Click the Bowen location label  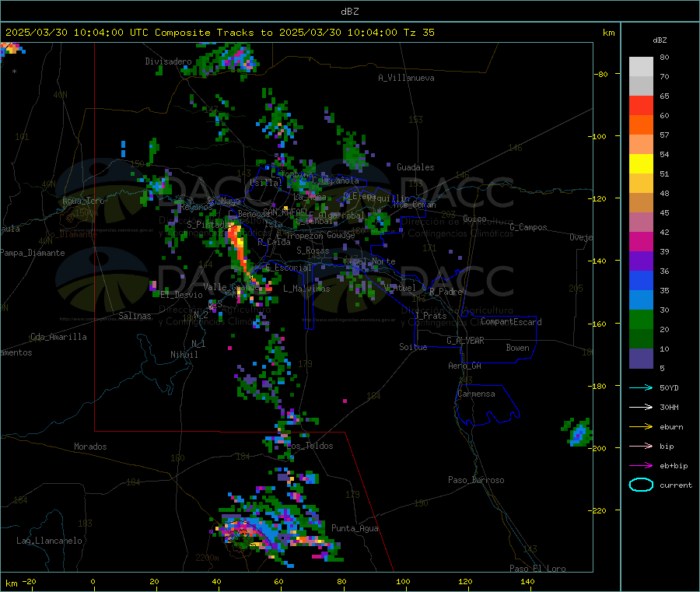(517, 348)
